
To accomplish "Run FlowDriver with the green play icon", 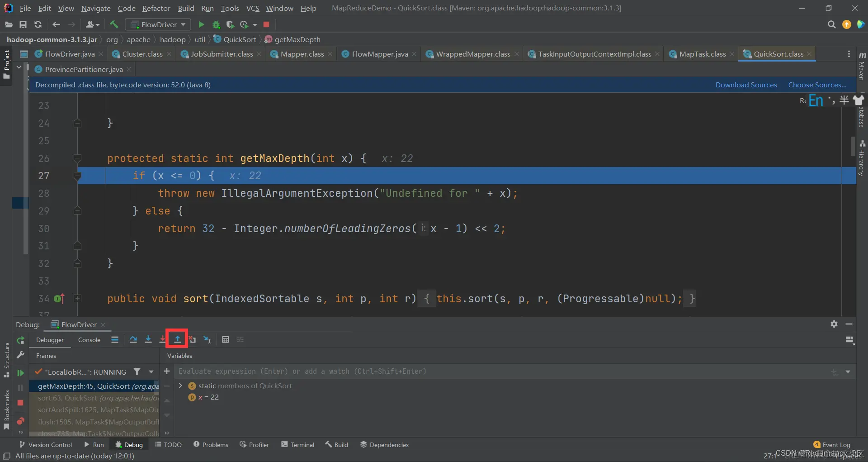I will coord(201,24).
